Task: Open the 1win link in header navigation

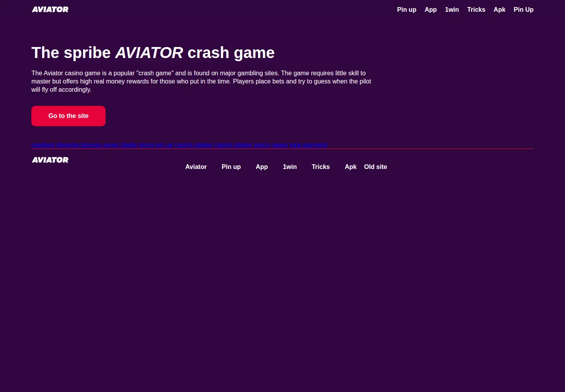Action: [452, 9]
